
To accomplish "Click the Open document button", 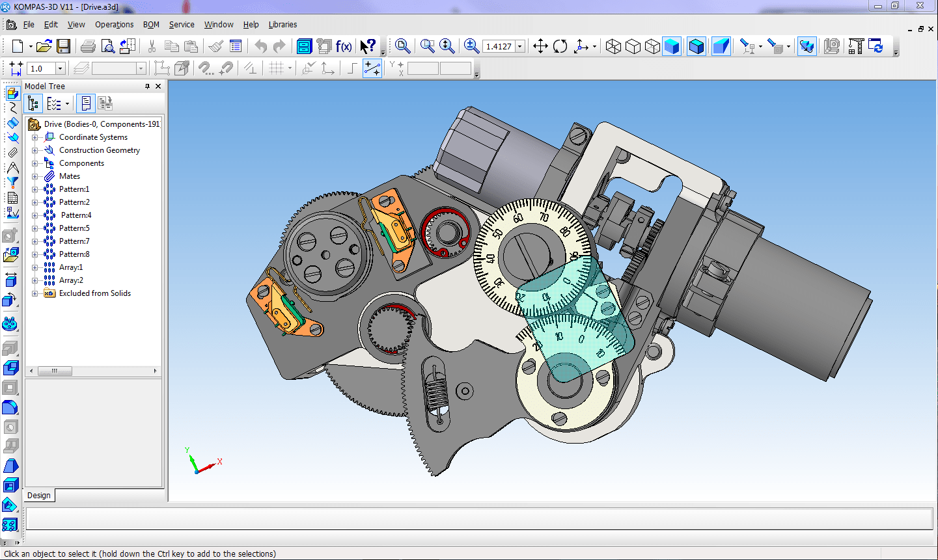I will click(x=44, y=46).
